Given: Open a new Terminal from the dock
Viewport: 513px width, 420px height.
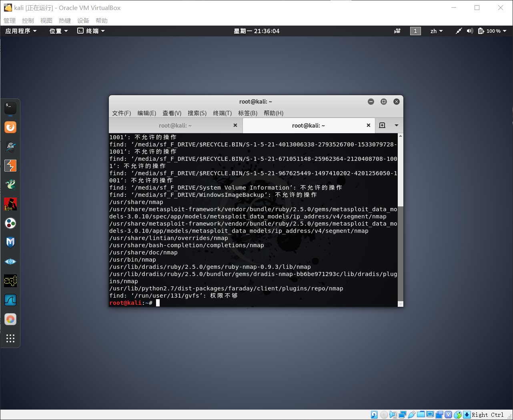Looking at the screenshot, I should pyautogui.click(x=10, y=107).
